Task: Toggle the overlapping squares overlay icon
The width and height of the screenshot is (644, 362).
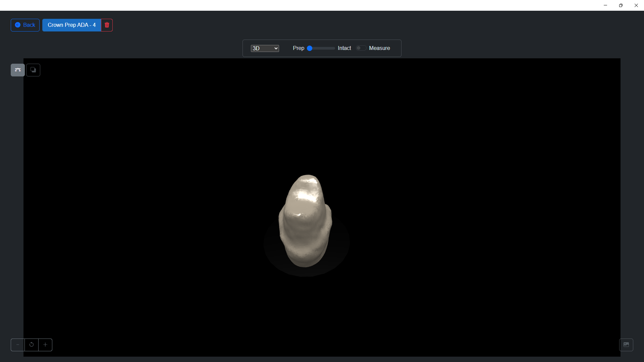Action: [x=33, y=70]
